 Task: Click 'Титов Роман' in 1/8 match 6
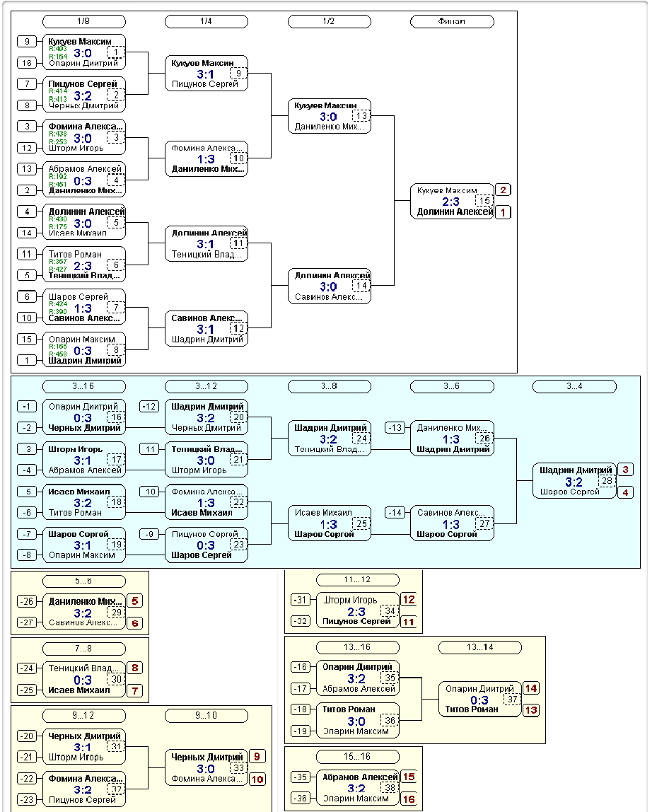point(75,254)
